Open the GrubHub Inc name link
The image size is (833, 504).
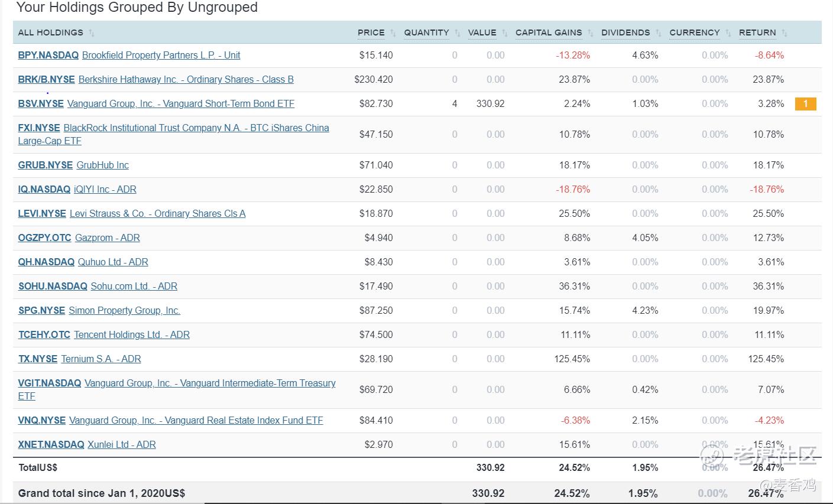102,165
